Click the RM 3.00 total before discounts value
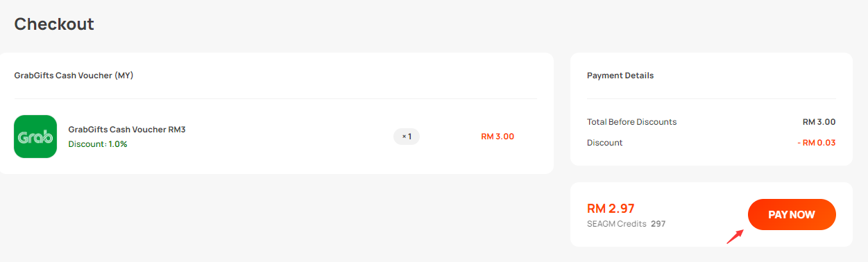This screenshot has height=262, width=868. click(x=819, y=122)
